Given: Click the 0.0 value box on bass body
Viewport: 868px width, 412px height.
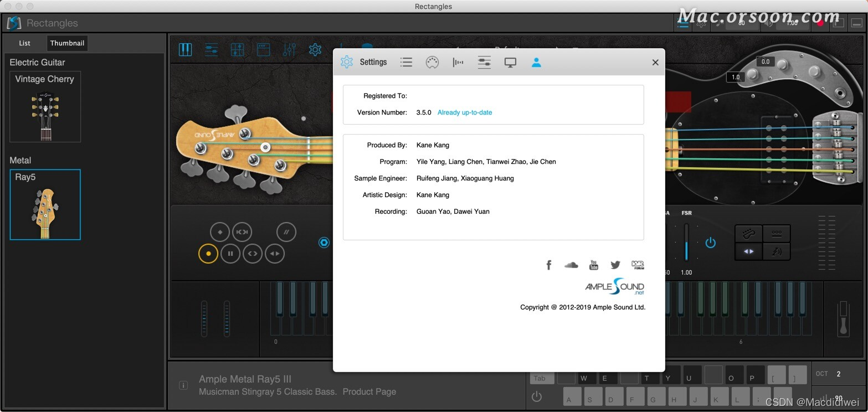Looking at the screenshot, I should pyautogui.click(x=765, y=61).
